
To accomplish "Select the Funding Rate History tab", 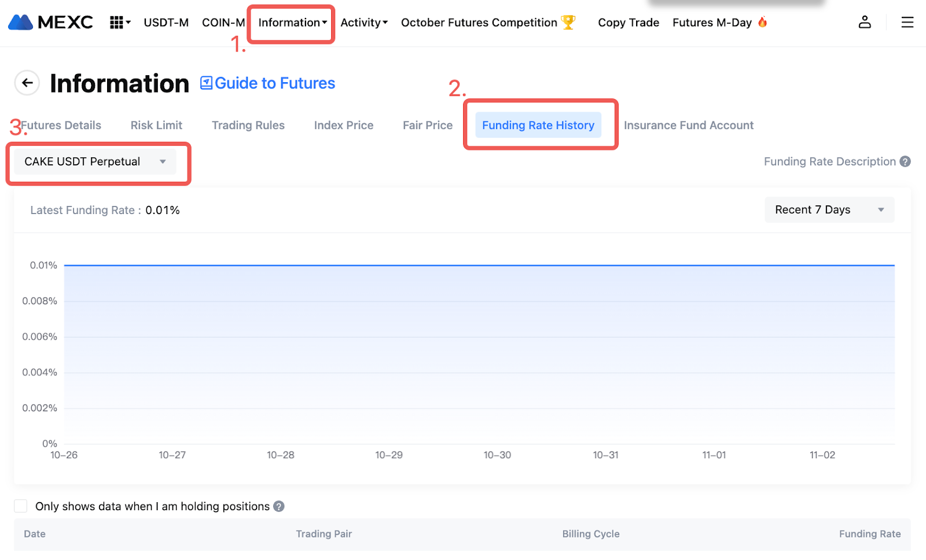I will tap(538, 126).
